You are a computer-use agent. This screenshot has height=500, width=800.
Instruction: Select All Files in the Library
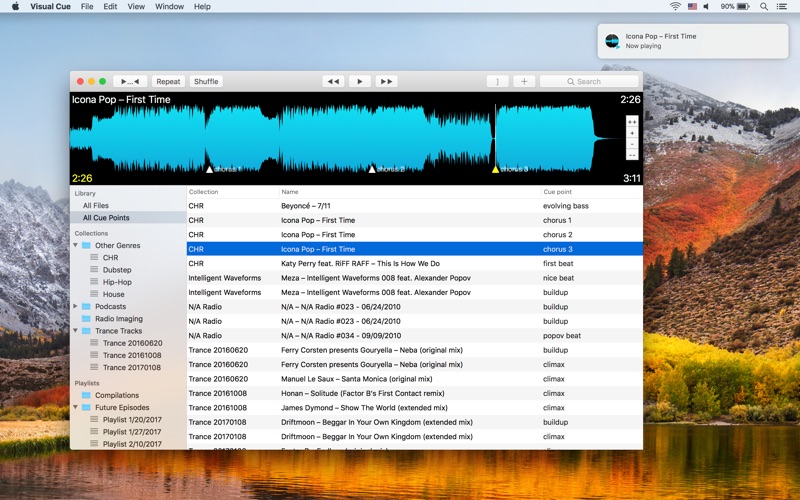tap(96, 205)
